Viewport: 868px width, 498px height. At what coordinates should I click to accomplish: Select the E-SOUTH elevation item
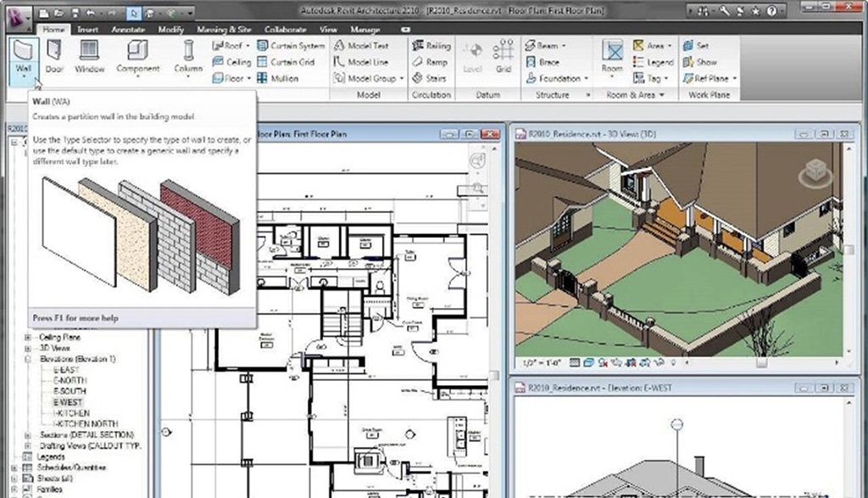coord(70,391)
